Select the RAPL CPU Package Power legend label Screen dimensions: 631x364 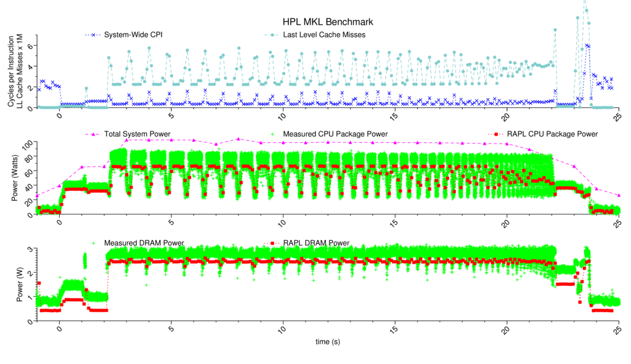coord(552,134)
